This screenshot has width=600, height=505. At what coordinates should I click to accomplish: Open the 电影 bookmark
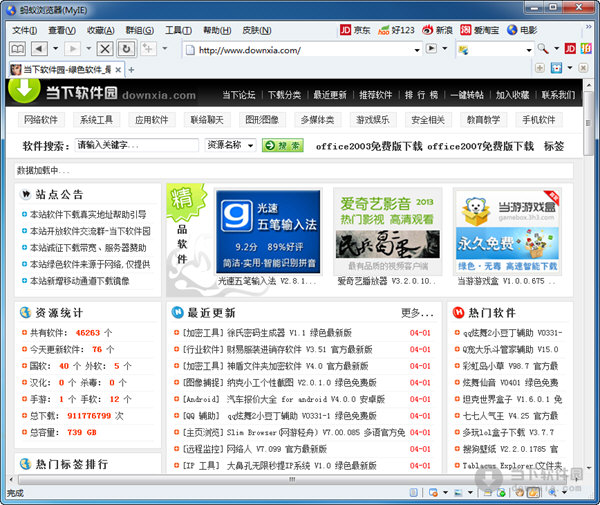pyautogui.click(x=522, y=30)
